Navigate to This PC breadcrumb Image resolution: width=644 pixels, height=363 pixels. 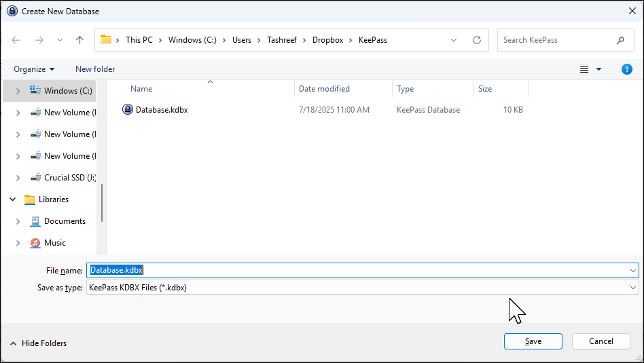click(x=139, y=40)
